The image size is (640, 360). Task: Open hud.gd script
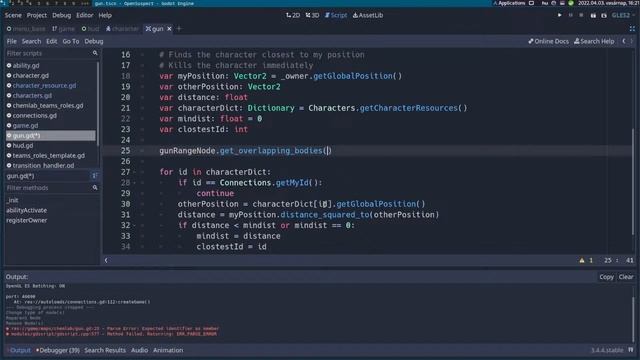click(23, 145)
